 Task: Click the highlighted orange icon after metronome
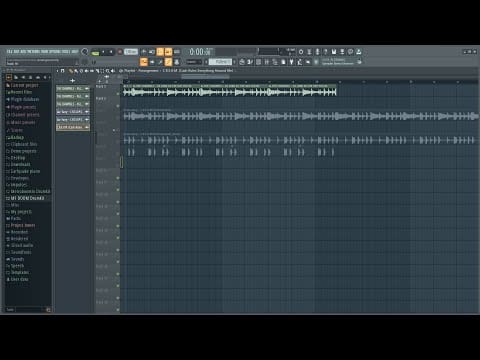(x=160, y=52)
